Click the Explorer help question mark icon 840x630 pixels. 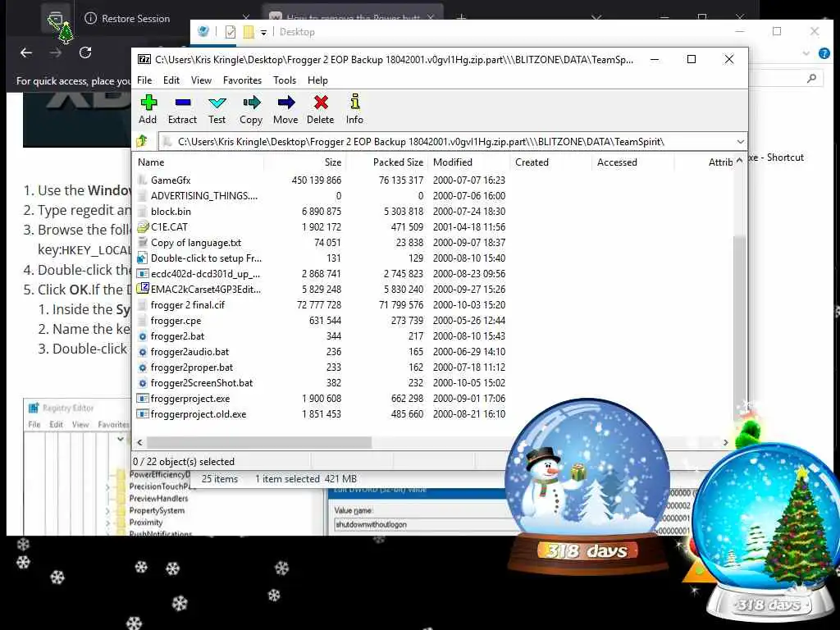coord(824,53)
